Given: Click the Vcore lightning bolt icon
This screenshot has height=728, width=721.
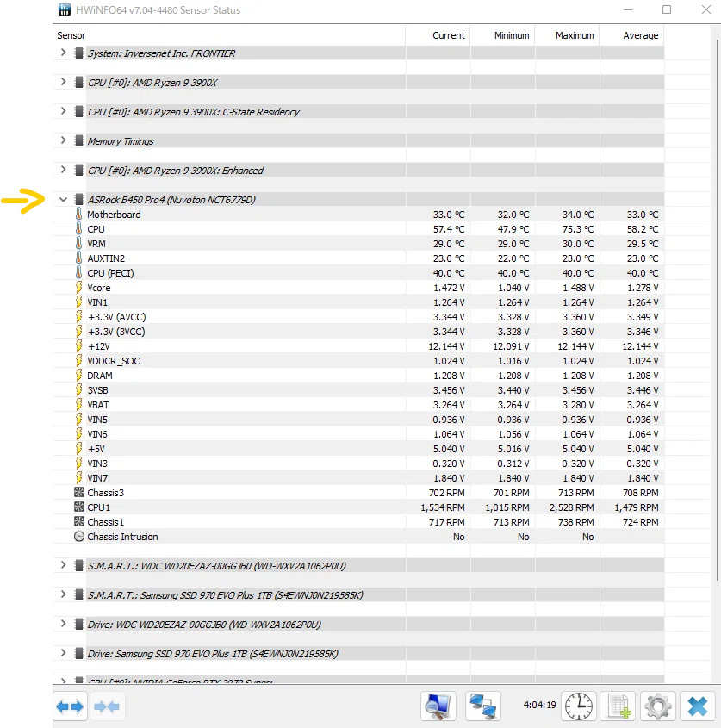Looking at the screenshot, I should click(79, 288).
